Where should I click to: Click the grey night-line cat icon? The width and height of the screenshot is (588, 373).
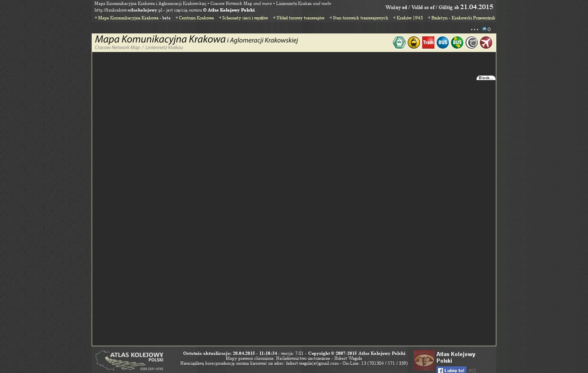pos(472,42)
